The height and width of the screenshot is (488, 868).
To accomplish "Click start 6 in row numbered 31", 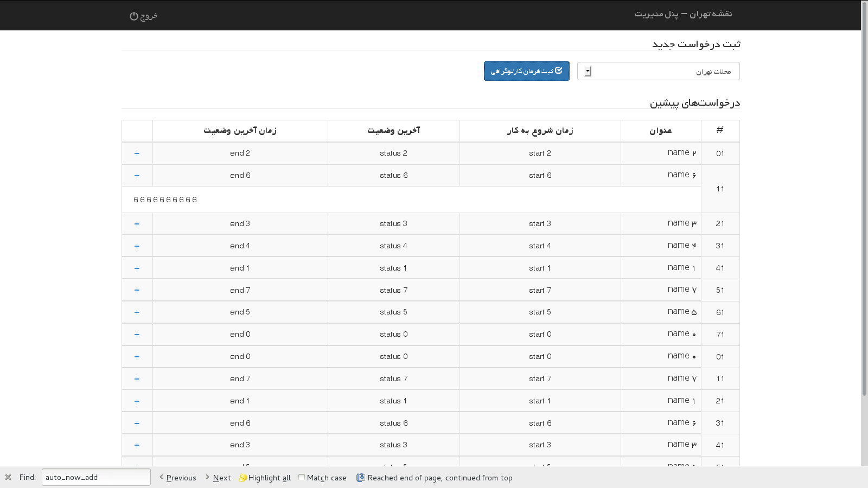I will click(540, 423).
